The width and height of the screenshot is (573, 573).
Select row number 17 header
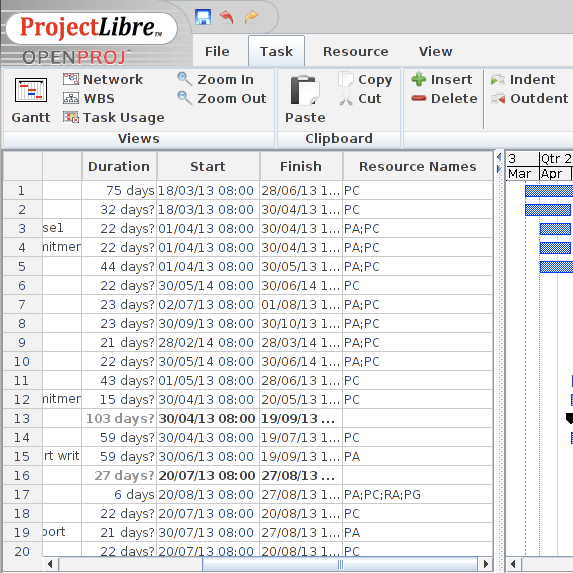click(22, 494)
